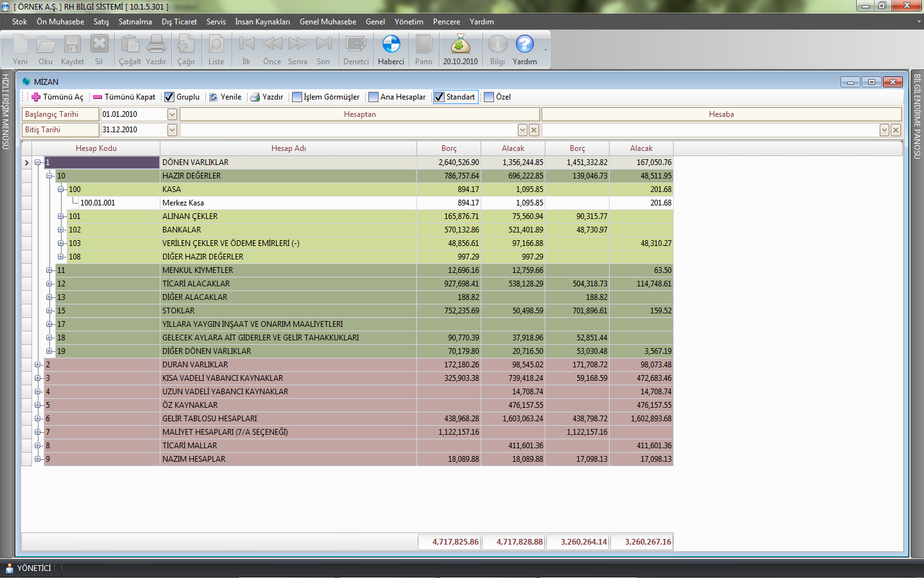Click the Bitiş Tarihi date field
The width and height of the screenshot is (924, 578).
point(133,130)
